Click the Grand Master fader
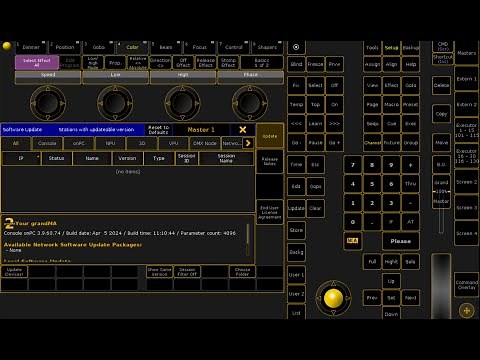Image resolution: width=480 pixels, height=360 pixels. coord(441,192)
